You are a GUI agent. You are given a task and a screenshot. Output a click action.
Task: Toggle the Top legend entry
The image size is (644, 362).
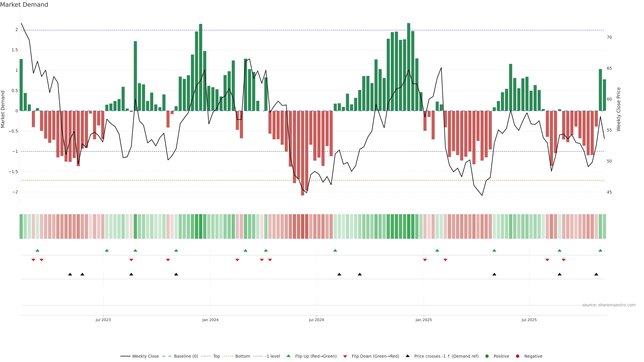(216, 356)
